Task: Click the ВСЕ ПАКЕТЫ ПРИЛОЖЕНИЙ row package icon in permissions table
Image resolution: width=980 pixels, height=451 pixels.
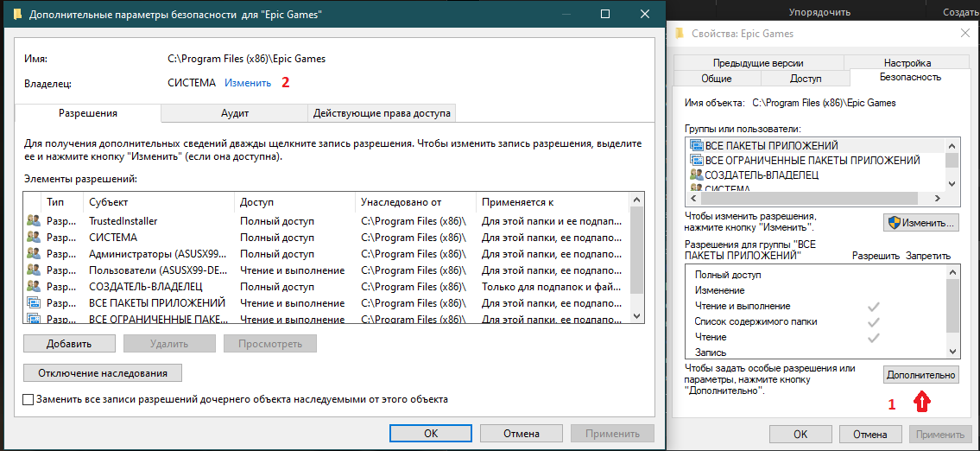Action: (34, 302)
